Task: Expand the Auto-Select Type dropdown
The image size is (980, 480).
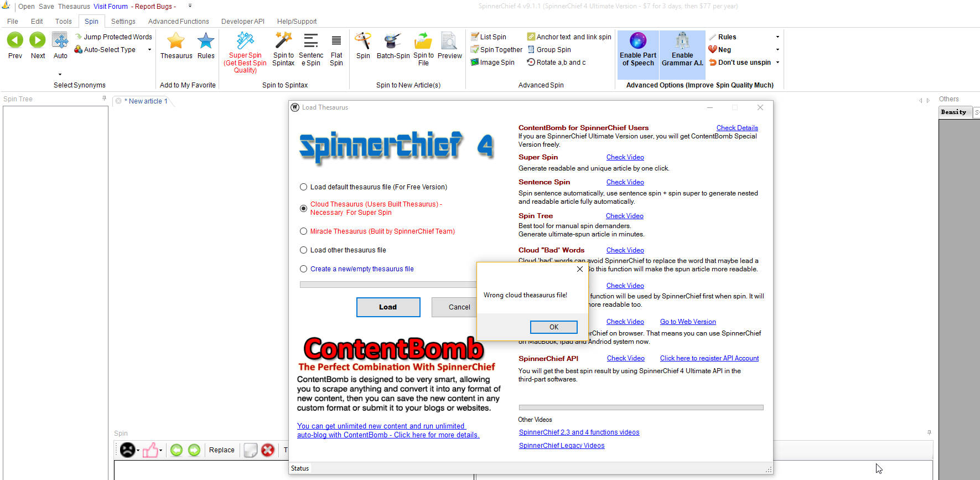Action: click(x=149, y=50)
